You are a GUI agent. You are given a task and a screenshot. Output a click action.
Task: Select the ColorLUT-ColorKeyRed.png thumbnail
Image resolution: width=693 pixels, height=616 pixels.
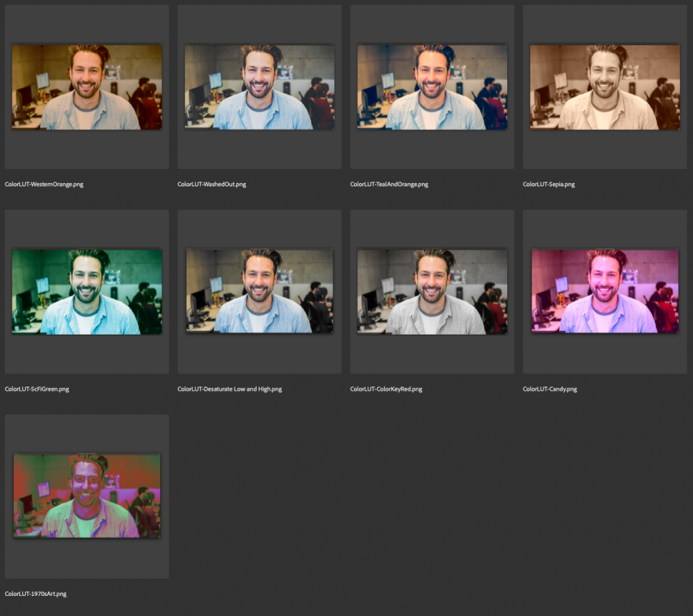click(x=432, y=292)
